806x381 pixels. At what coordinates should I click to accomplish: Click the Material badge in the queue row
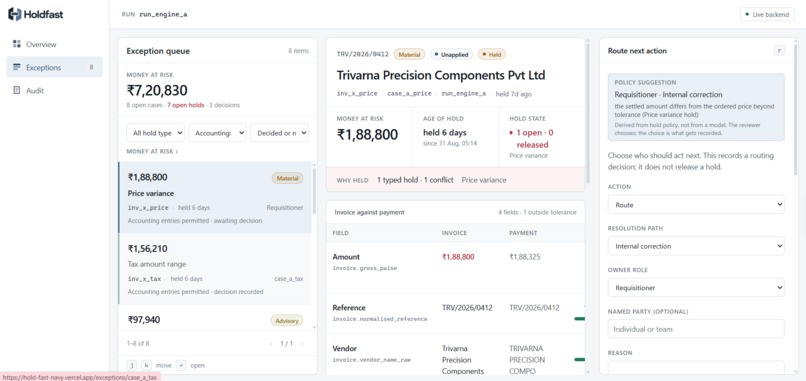click(x=287, y=178)
